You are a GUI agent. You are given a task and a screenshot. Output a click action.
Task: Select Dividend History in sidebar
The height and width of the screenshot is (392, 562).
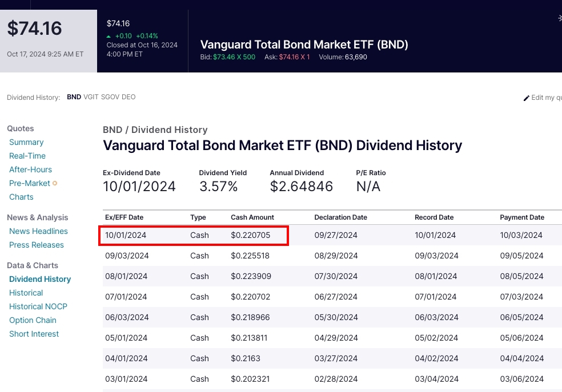(40, 279)
